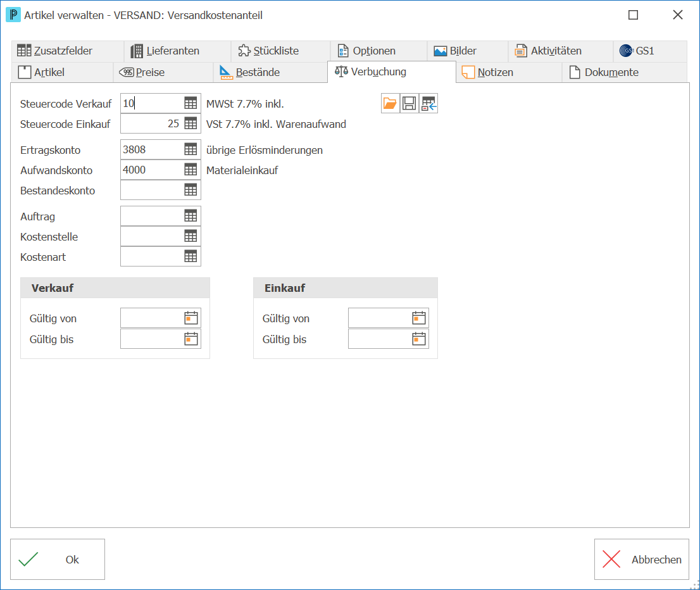Cancel with the Abbrechen button

tap(642, 559)
